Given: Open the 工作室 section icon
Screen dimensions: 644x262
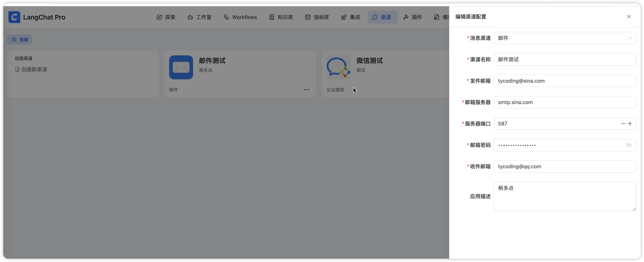Looking at the screenshot, I should [x=190, y=17].
